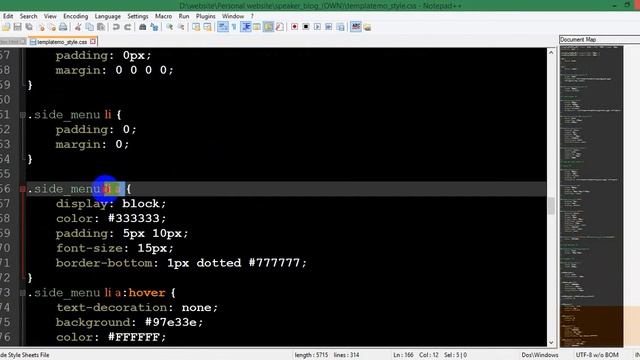The image size is (640, 360).
Task: Open the Run menu
Action: tap(184, 16)
